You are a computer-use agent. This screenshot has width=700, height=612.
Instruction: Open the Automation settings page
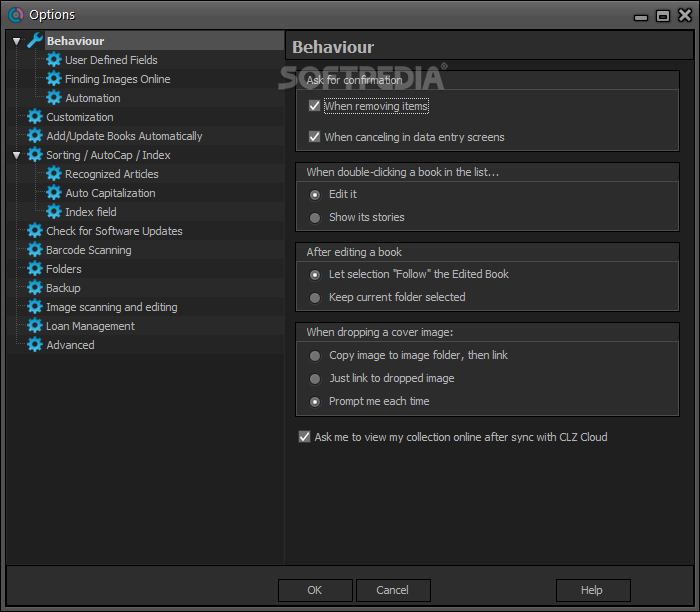pos(93,98)
